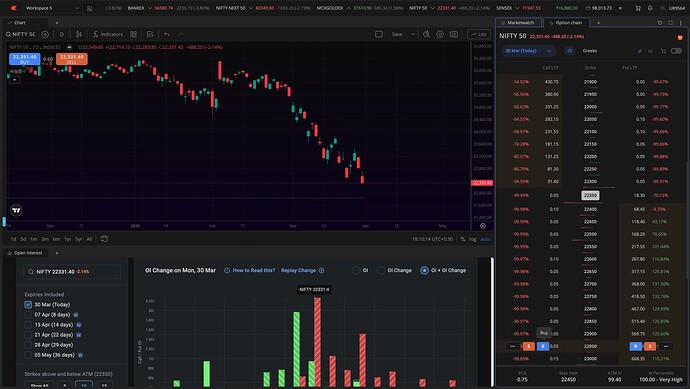690x389 pixels.
Task: Open the user profile UR9564
Action: point(673,8)
